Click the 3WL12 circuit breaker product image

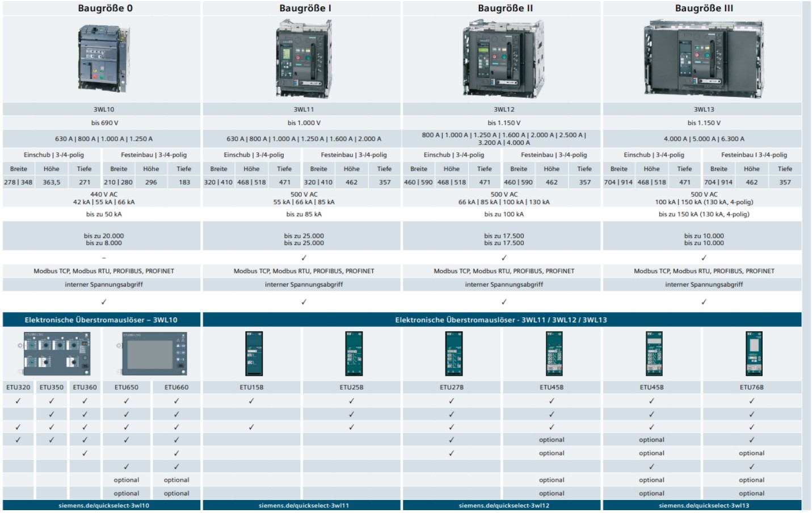tap(503, 59)
